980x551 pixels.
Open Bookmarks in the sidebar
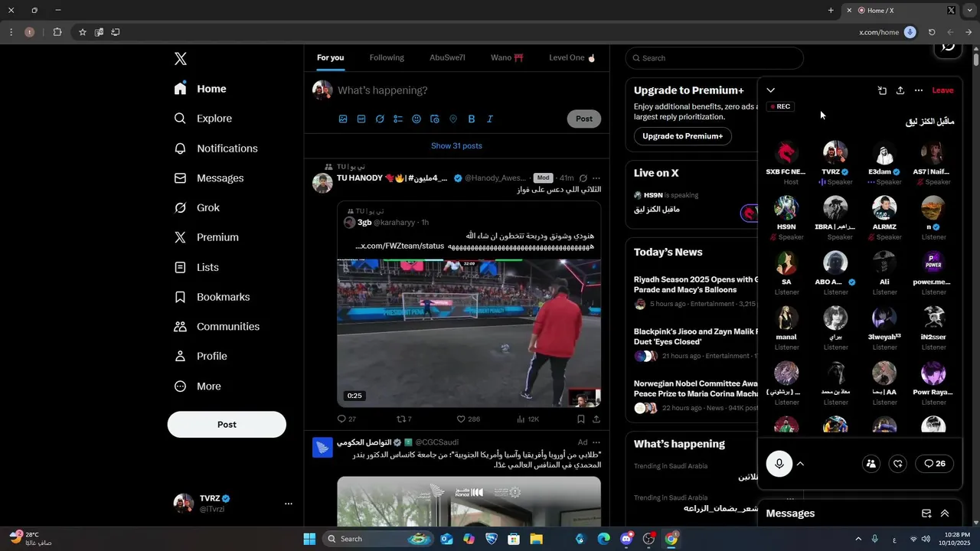[x=212, y=297]
